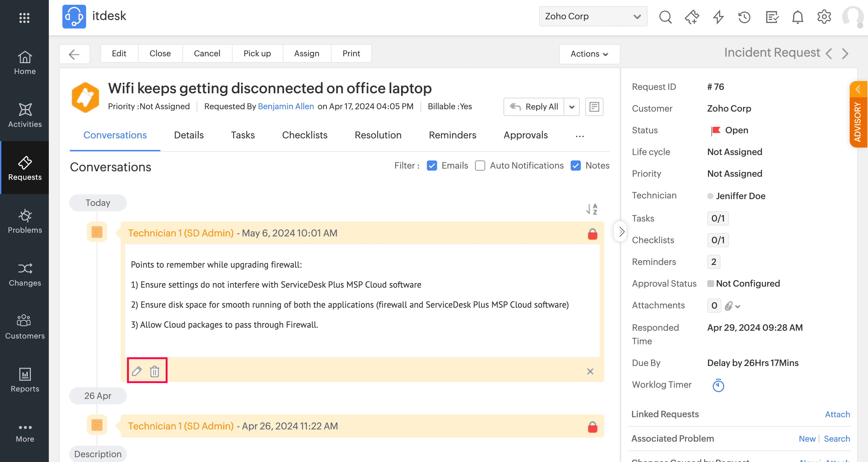Screen dimensions: 868x462
Task: Click the quick actions lightning icon
Action: [718, 17]
